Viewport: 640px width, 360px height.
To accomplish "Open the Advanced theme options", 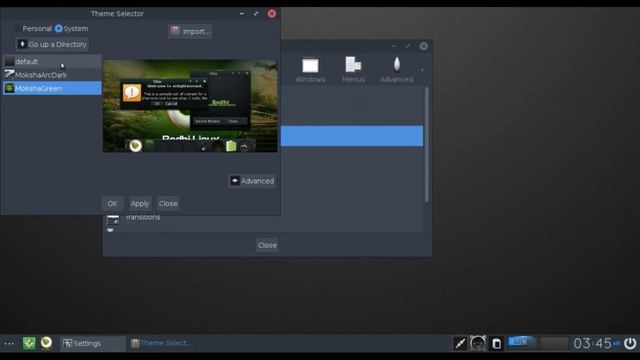I will pyautogui.click(x=252, y=181).
